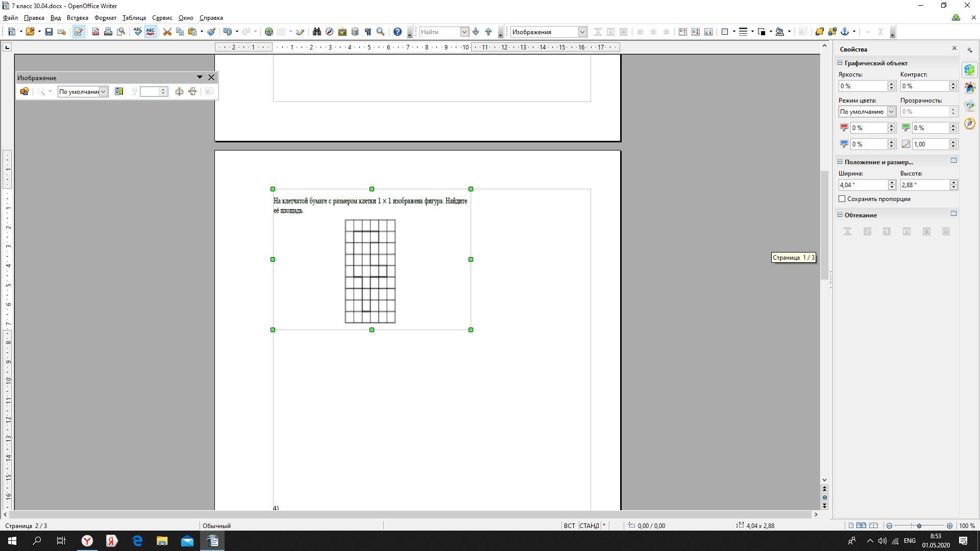Viewport: 980px width, 551px height.
Task: Enable the Сохранять пропорции checkbox
Action: coord(842,199)
